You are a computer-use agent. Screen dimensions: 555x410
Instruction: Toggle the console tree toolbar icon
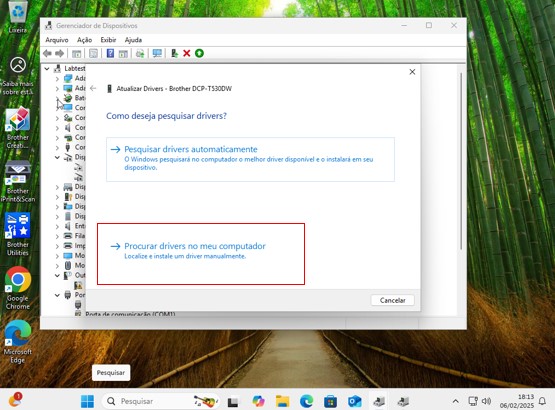[x=76, y=53]
